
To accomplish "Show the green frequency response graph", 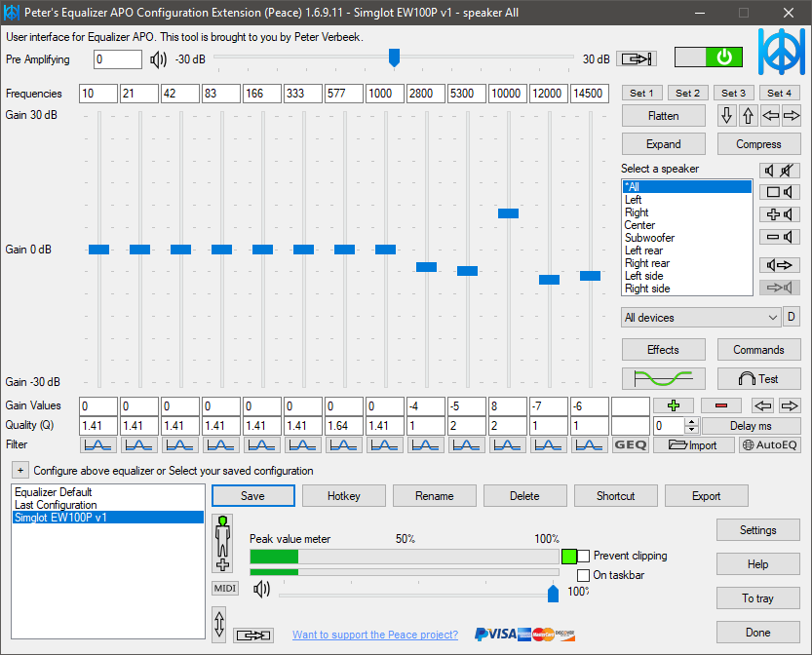I will click(x=664, y=378).
